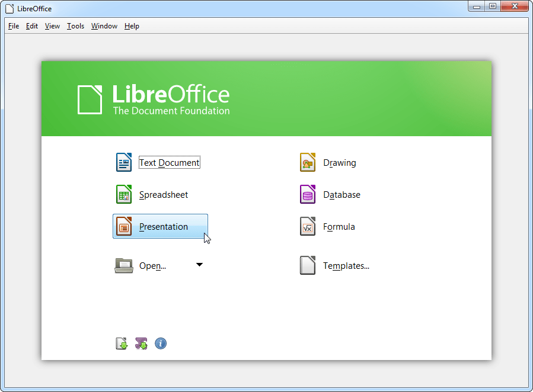Open the blue info icon
The width and height of the screenshot is (533, 392).
[161, 343]
